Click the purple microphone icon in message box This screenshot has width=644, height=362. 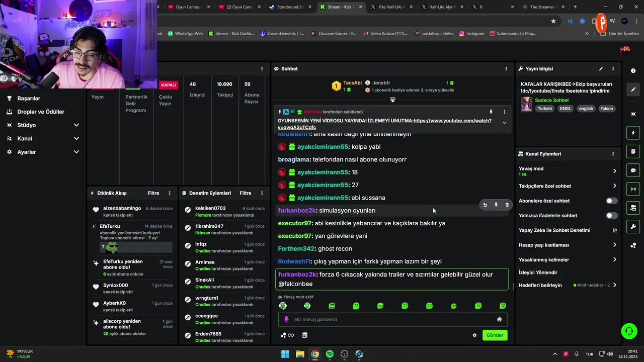(x=286, y=319)
